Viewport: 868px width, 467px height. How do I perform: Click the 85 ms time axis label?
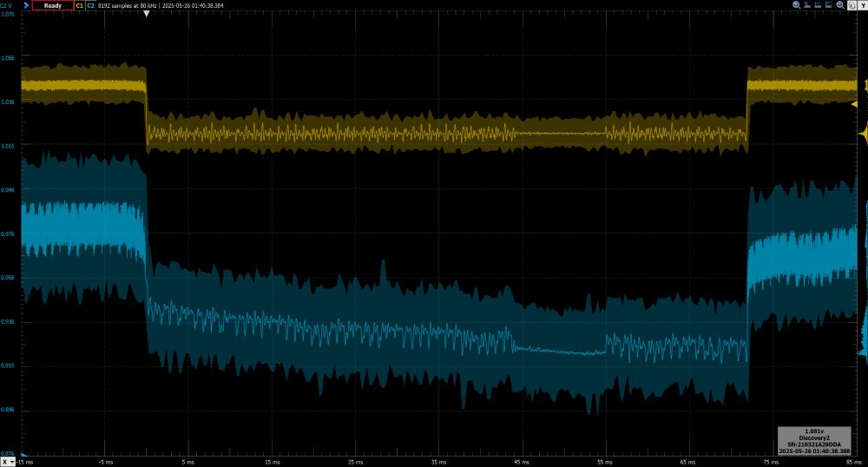click(x=854, y=462)
